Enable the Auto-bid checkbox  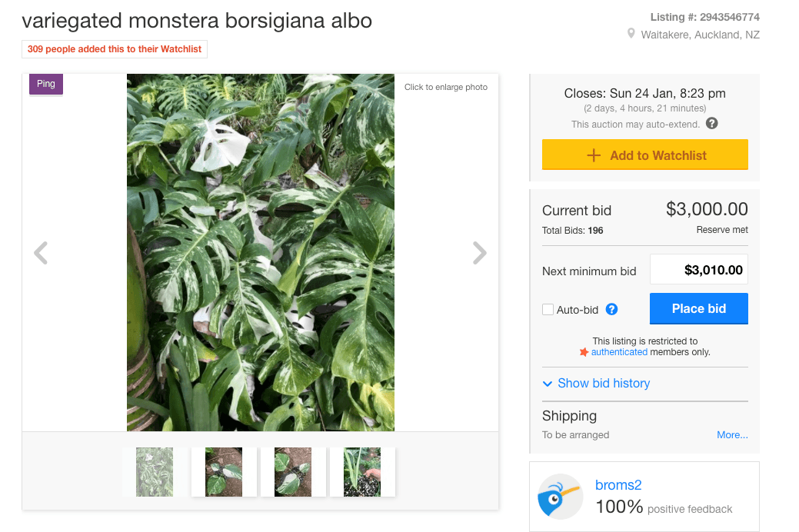tap(548, 310)
